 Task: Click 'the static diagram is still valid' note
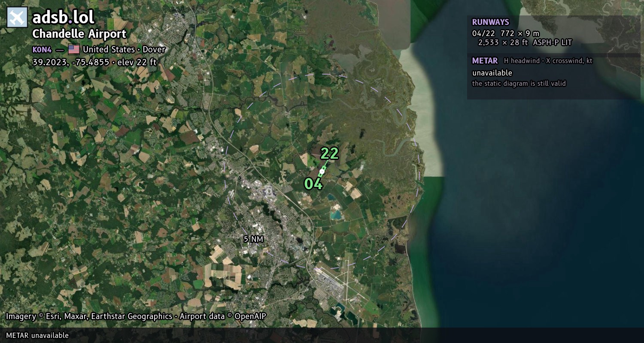[519, 84]
